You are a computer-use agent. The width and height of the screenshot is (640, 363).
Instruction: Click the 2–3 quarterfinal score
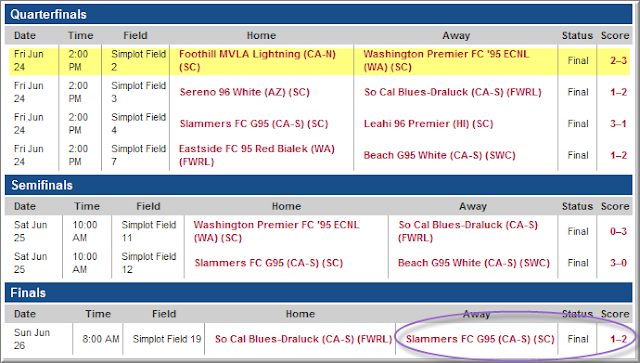tap(618, 61)
